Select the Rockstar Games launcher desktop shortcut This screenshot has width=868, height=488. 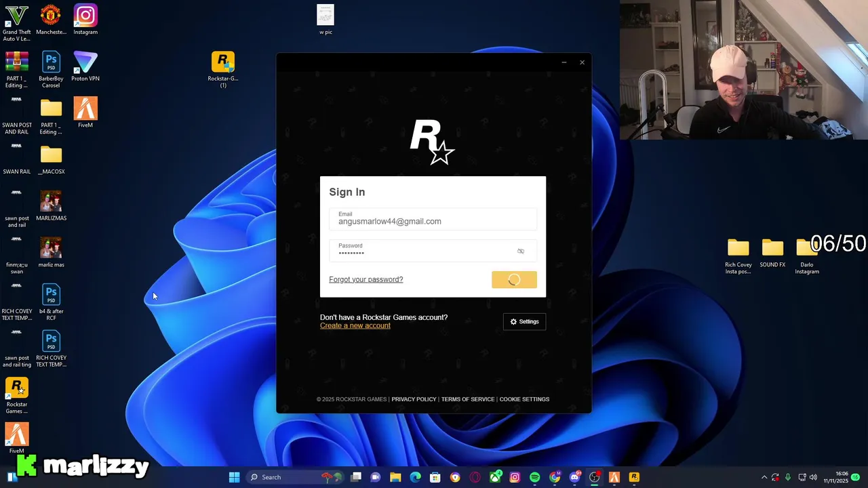click(x=16, y=396)
